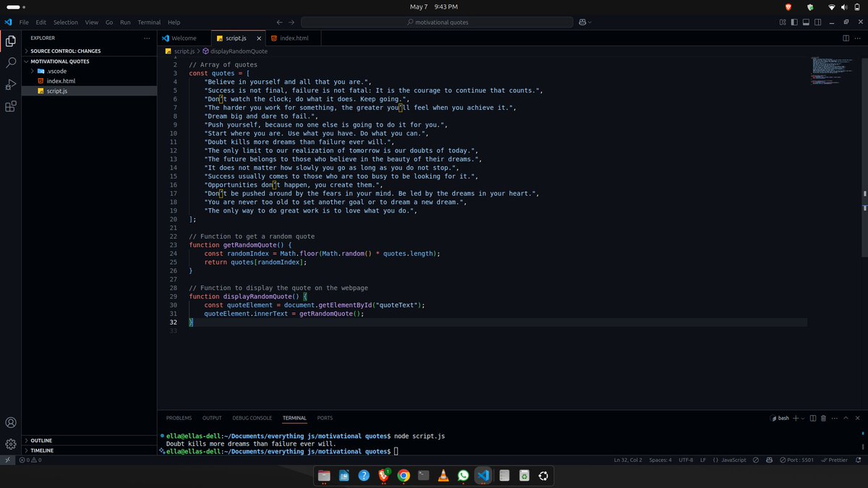The width and height of the screenshot is (868, 488).
Task: Open terminal panel More Actions ellipsis
Action: [x=836, y=418]
